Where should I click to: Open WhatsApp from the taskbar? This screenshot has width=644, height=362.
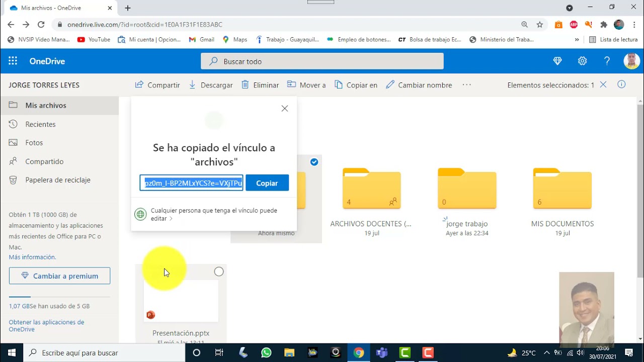[266, 352]
